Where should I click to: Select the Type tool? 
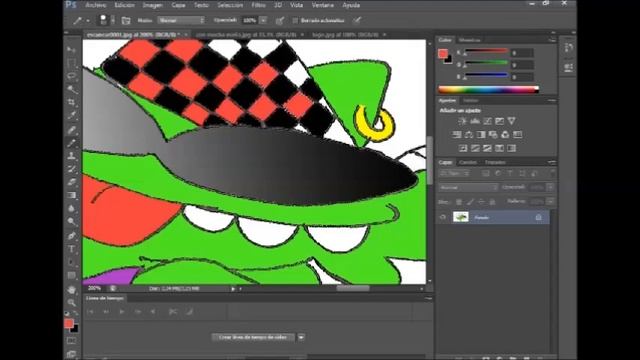pyautogui.click(x=71, y=249)
